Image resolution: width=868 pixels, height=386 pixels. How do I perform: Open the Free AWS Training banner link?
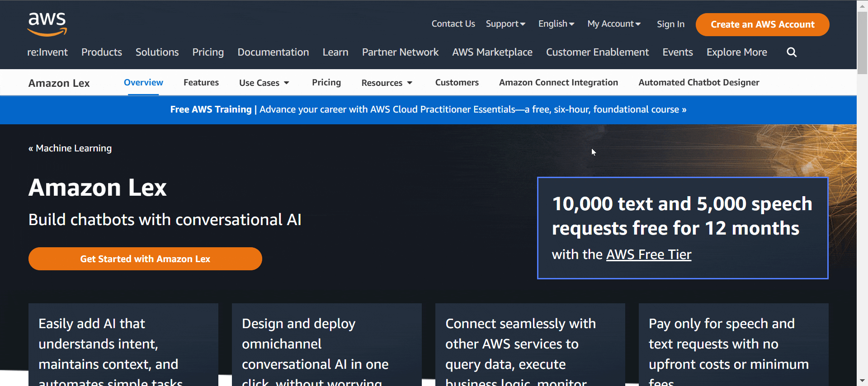(428, 109)
